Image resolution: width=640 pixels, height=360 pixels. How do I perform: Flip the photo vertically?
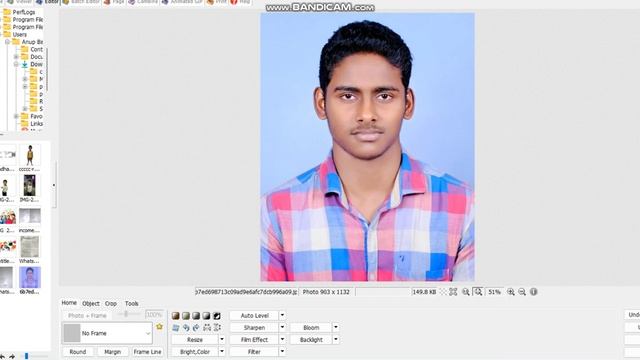tap(217, 327)
